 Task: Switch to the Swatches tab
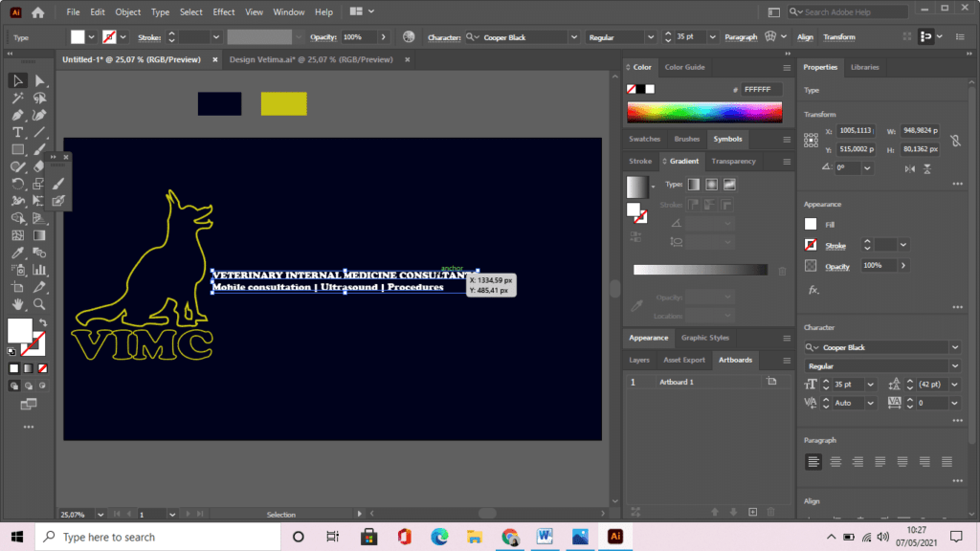click(x=644, y=139)
